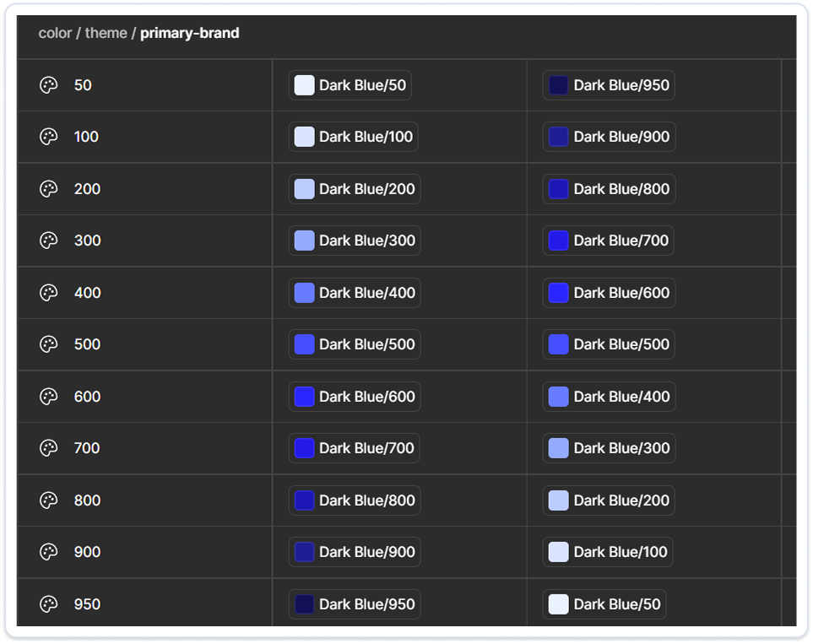
Task: Select the palette icon for row 800
Action: (x=49, y=500)
